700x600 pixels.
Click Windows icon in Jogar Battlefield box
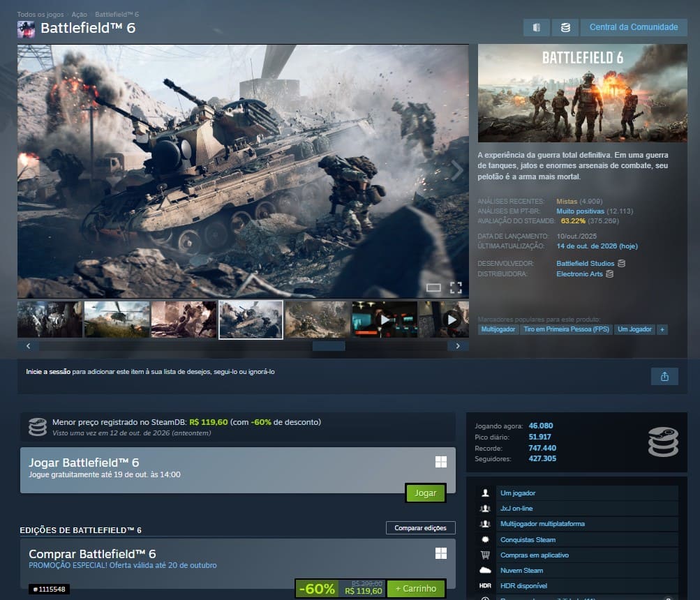[441, 462]
